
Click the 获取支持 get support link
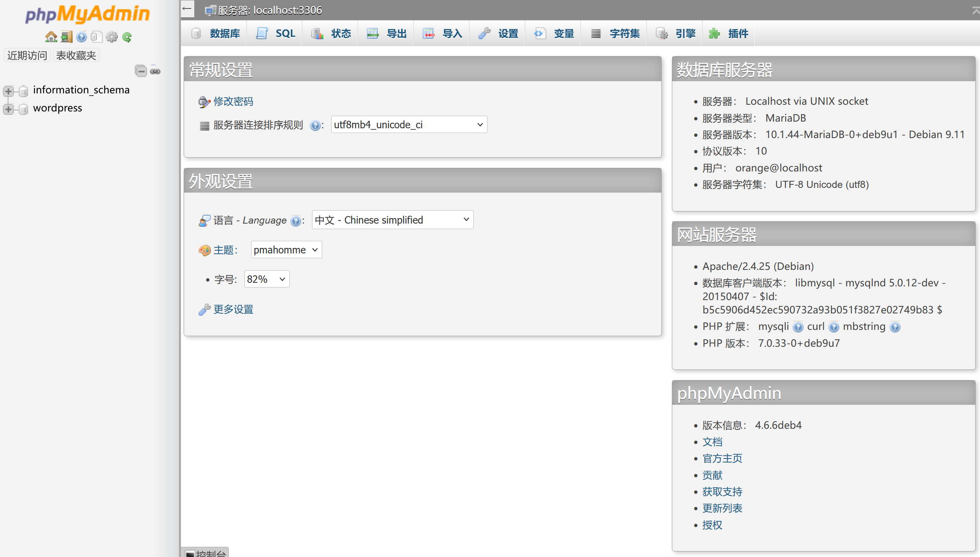coord(722,492)
